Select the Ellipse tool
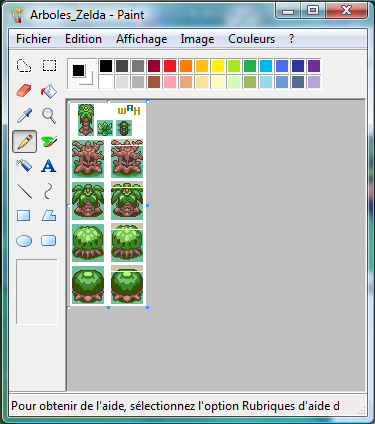This screenshot has height=424, width=375. coord(24,241)
